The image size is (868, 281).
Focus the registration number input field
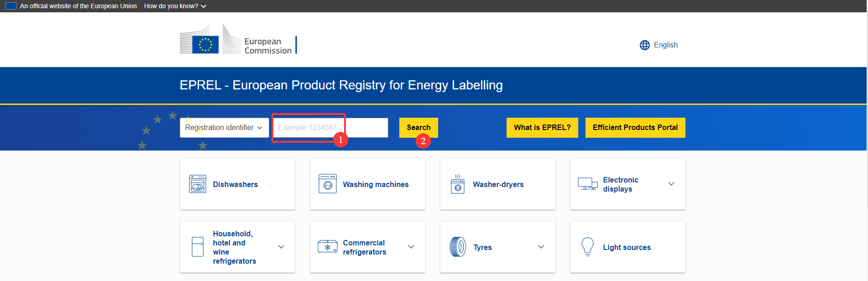330,128
